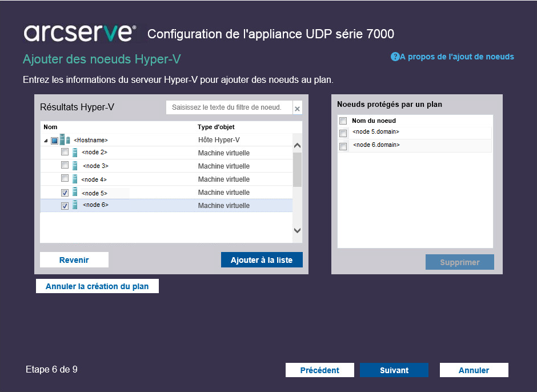Click the Revenir button

click(74, 260)
